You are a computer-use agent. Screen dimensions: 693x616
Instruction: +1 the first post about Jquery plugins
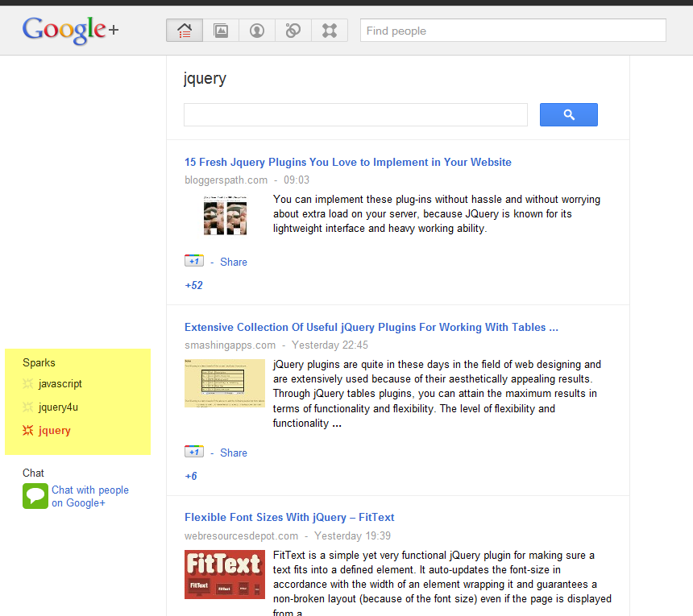(193, 261)
